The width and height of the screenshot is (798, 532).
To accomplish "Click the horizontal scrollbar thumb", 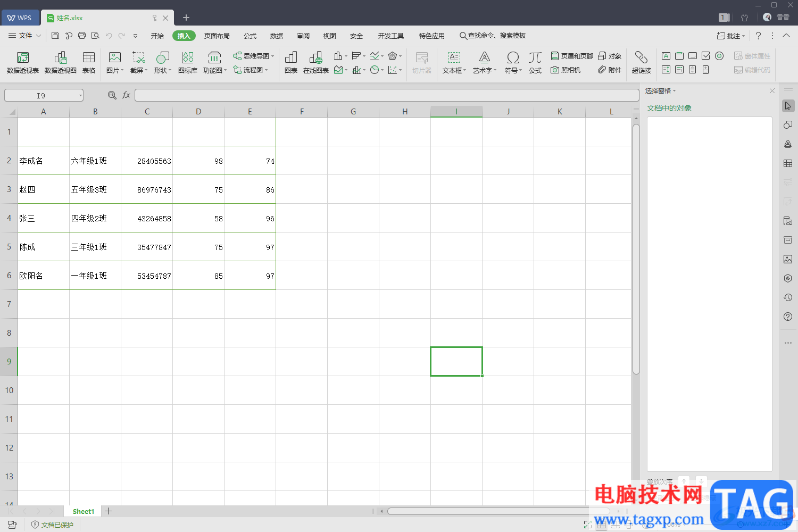I will pyautogui.click(x=498, y=511).
